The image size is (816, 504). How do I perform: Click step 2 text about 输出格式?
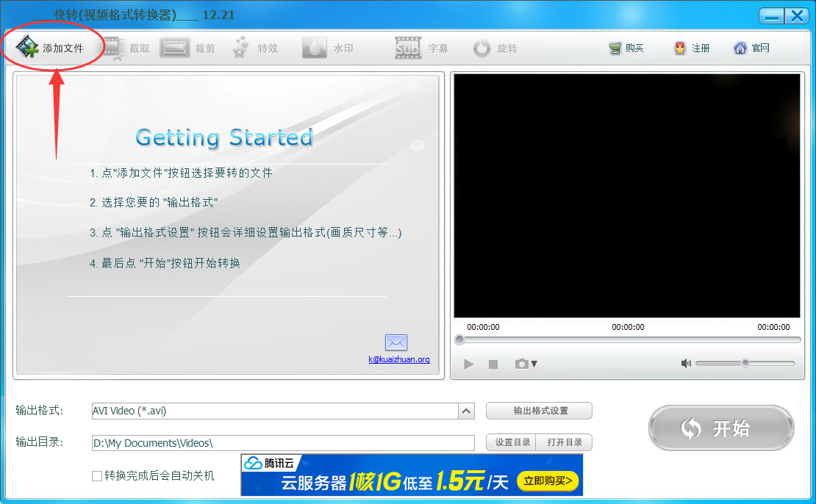pyautogui.click(x=154, y=202)
